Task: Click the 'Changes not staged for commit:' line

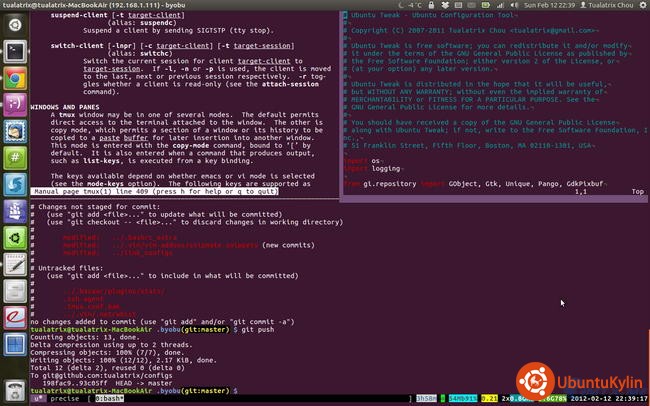Action: point(95,207)
